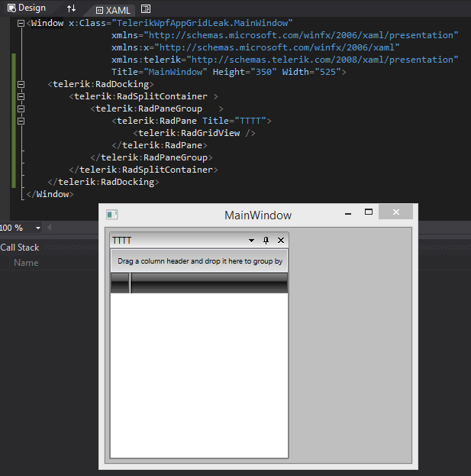Screen dimensions: 471x476
Task: Click the Name column header in Call Stack
Action: [26, 263]
